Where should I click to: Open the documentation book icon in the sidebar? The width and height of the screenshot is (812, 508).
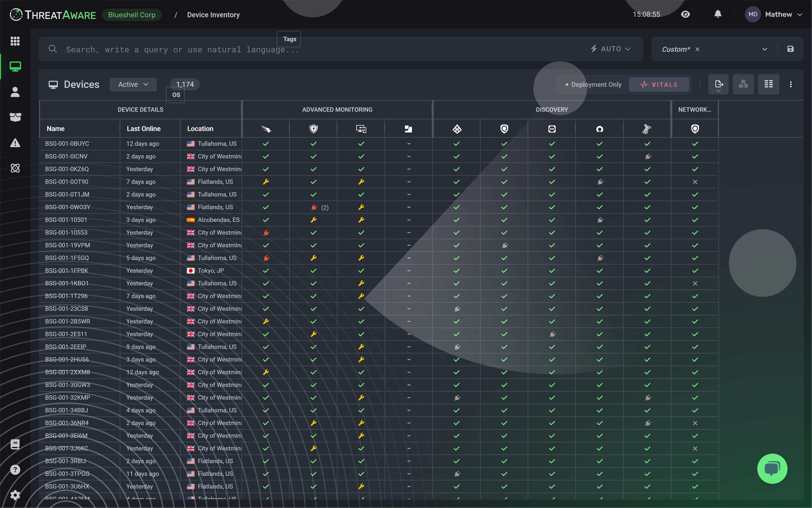[x=15, y=445]
